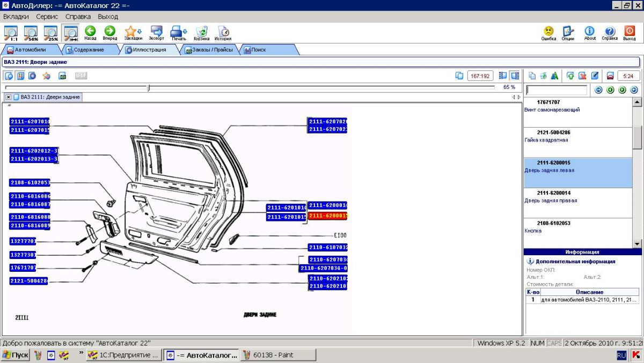Open the Корзина basket
Screen dimensions: 644x363
(202, 33)
